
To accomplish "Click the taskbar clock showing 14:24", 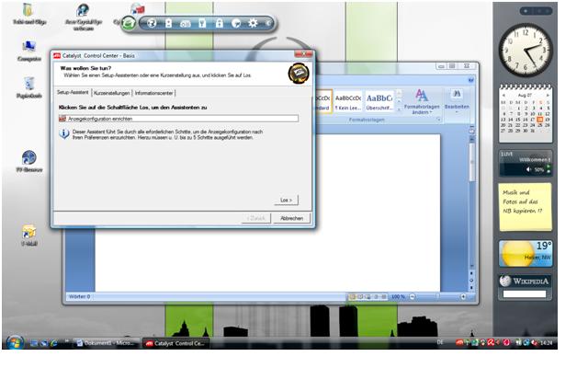I will pyautogui.click(x=547, y=343).
